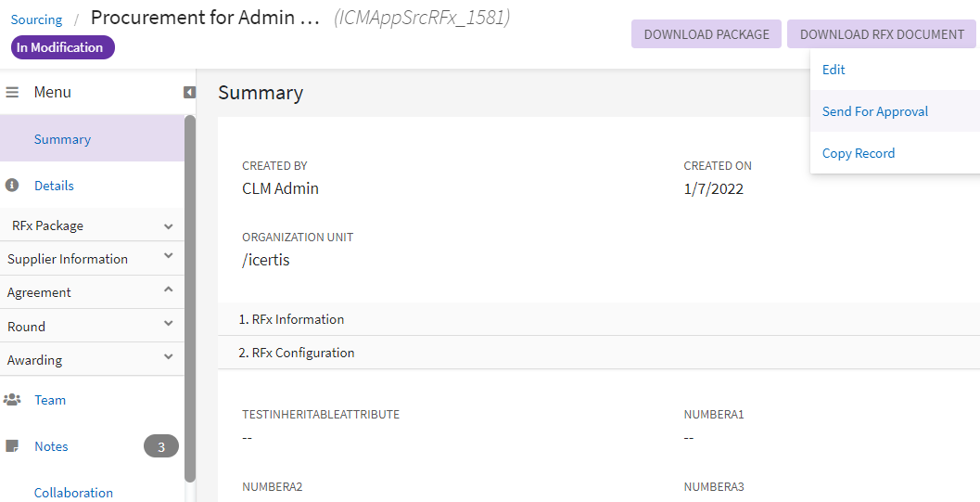The width and height of the screenshot is (980, 502).
Task: Click Download RFx Document button
Action: 882,34
